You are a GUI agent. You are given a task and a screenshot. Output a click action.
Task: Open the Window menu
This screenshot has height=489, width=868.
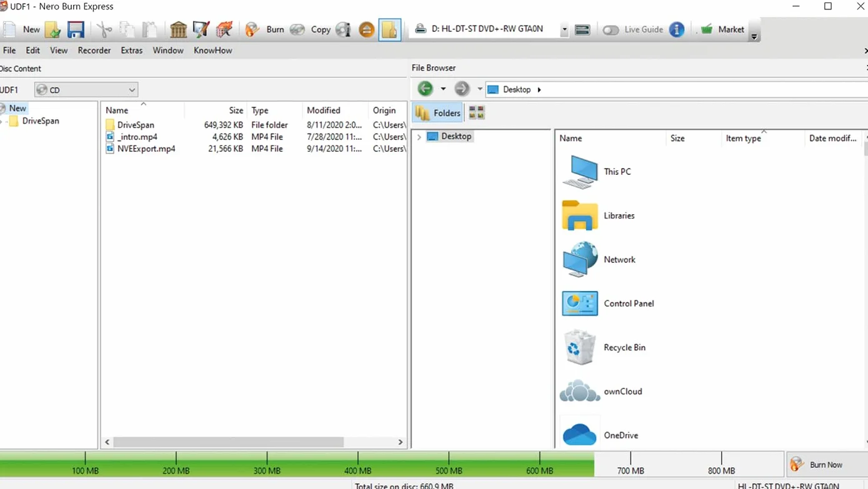tap(168, 50)
